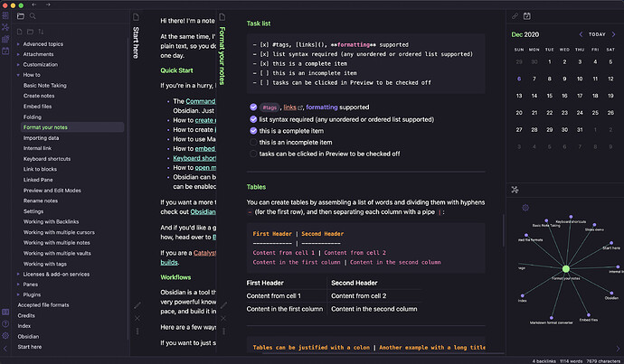Open Obsidian settings gear in ribbon
The height and width of the screenshot is (364, 624).
tap(5, 336)
